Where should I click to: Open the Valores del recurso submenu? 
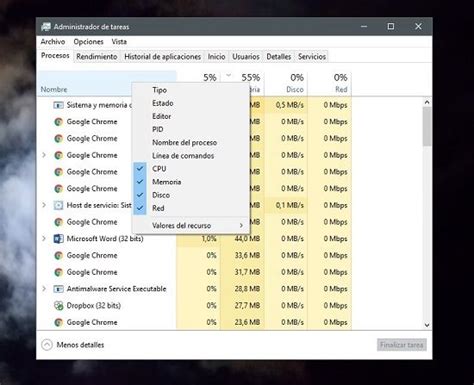point(191,226)
